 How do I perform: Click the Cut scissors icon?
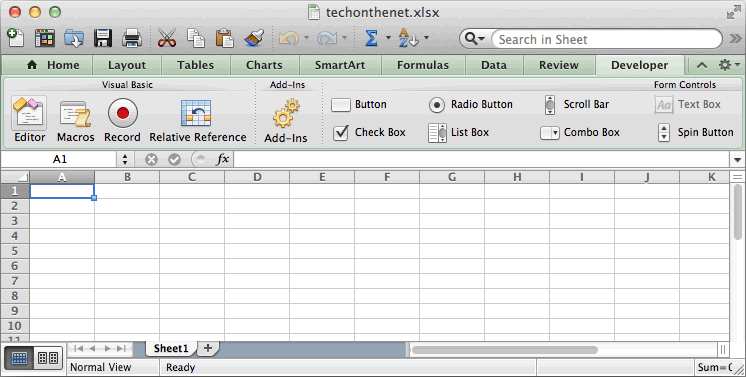(167, 38)
